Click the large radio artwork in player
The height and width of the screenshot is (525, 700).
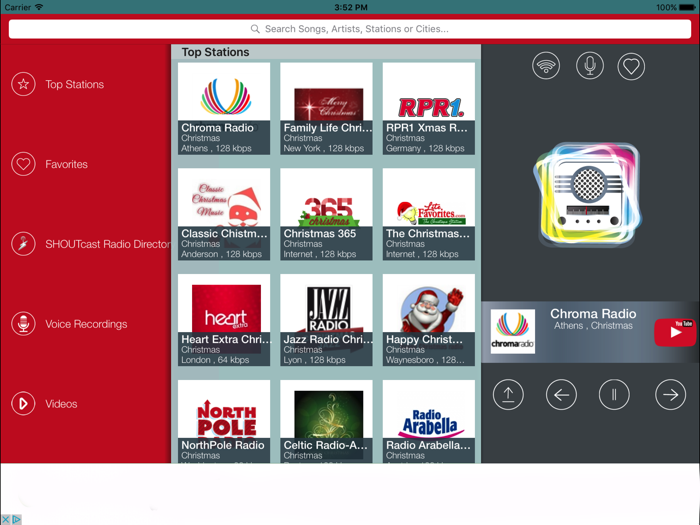(588, 195)
